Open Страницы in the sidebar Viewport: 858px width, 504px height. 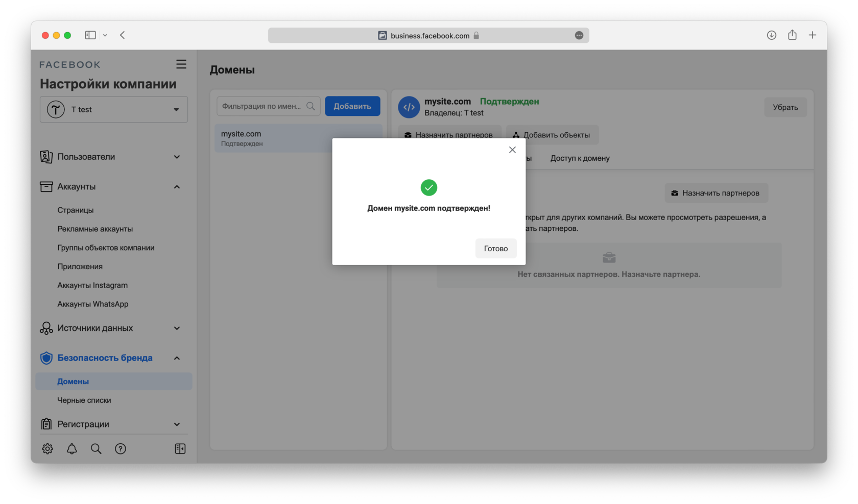pos(76,210)
